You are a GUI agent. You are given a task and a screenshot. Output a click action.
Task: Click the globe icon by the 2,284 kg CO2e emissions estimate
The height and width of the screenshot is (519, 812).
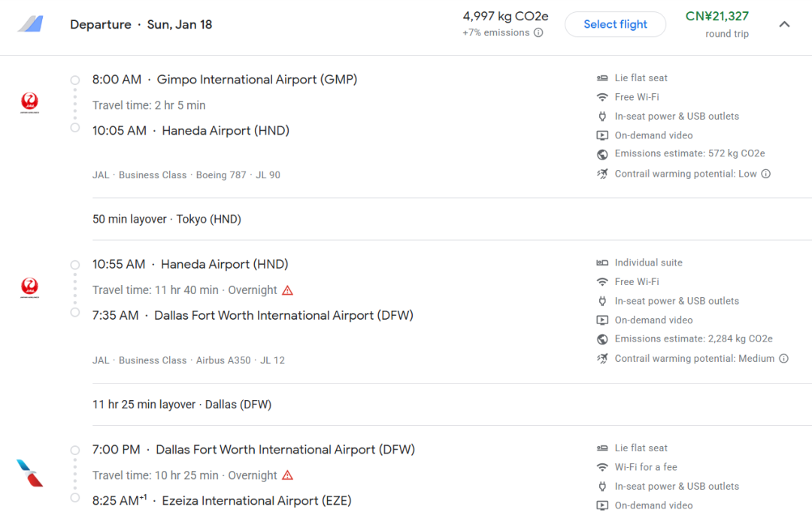click(x=602, y=339)
